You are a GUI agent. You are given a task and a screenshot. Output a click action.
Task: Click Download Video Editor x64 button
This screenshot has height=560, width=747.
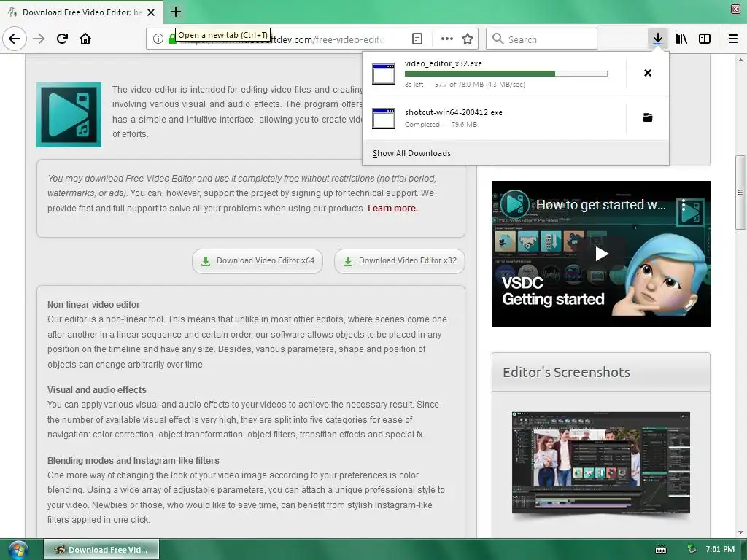coord(258,261)
